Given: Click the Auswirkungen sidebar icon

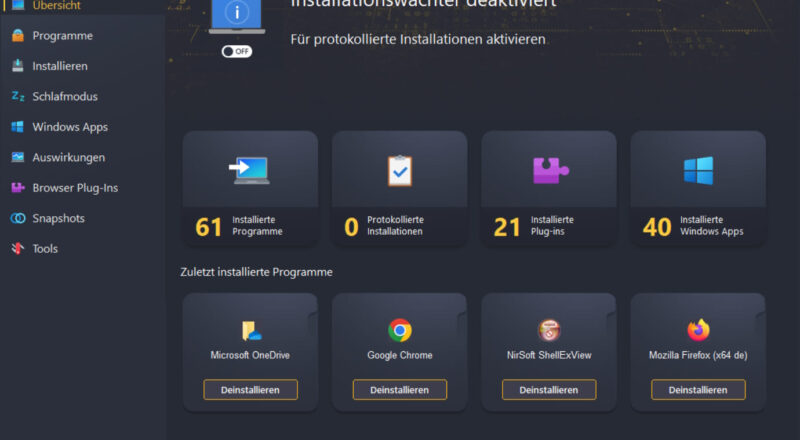Looking at the screenshot, I should (x=18, y=157).
